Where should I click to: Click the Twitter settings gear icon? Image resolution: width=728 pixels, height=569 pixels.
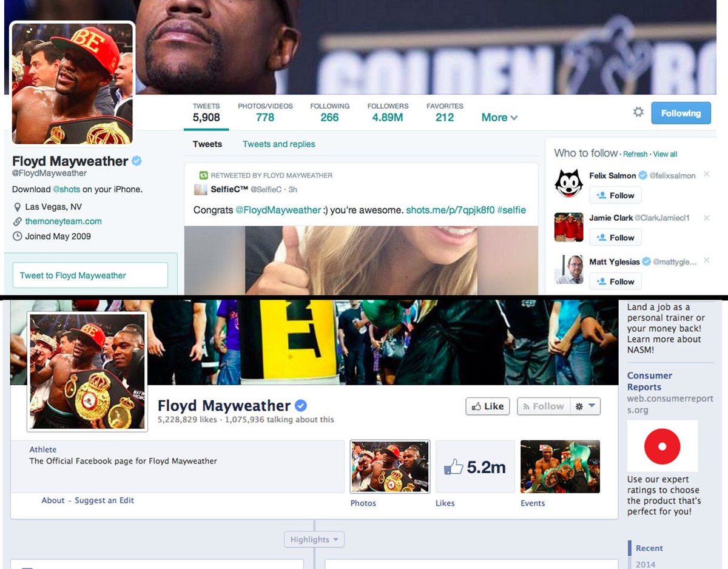[x=638, y=112]
